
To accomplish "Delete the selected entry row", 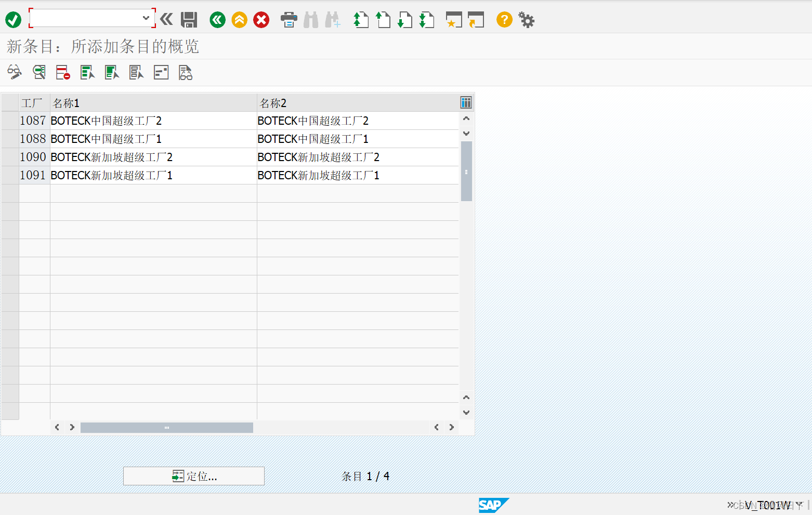I will 62,72.
